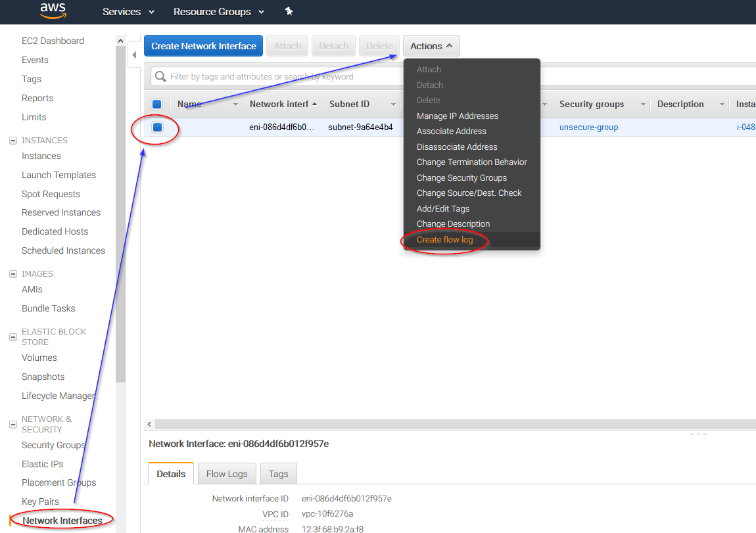756x533 pixels.
Task: Close the Actions dropdown button
Action: coord(431,46)
